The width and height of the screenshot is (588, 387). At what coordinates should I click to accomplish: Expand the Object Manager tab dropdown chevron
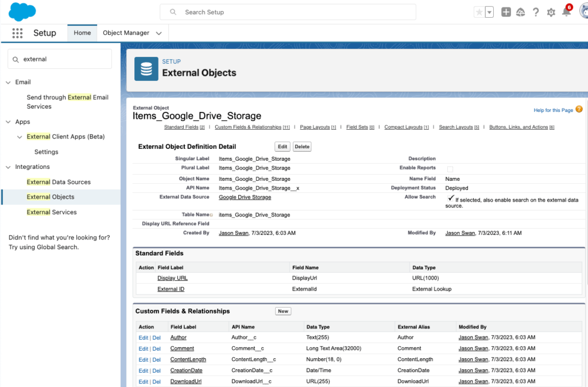[x=159, y=33]
